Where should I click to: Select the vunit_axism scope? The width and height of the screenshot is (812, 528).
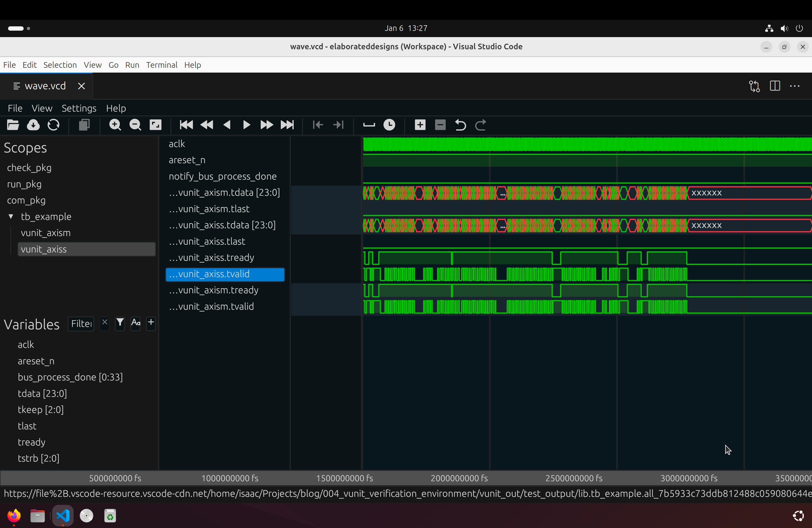46,233
